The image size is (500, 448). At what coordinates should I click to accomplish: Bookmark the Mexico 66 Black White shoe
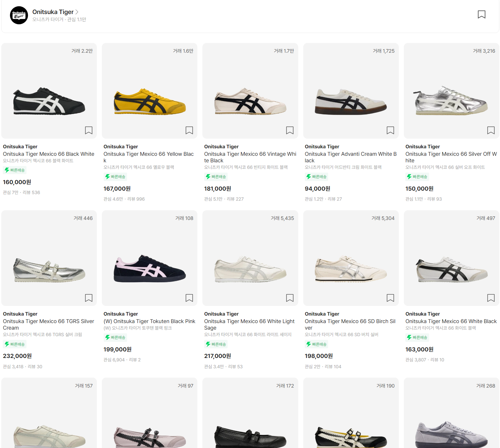(89, 130)
